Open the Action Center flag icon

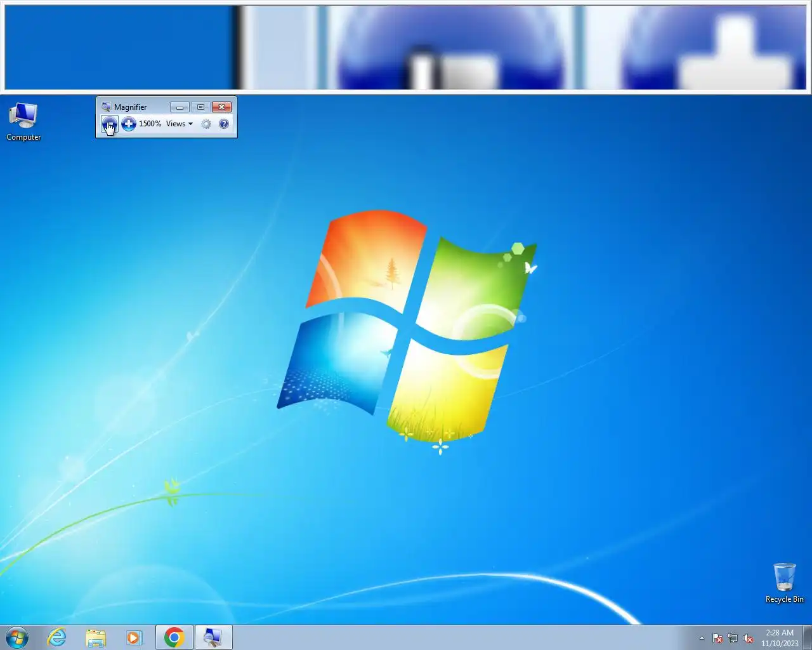pyautogui.click(x=717, y=638)
